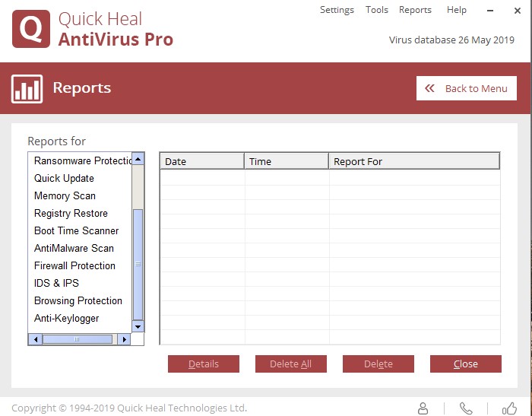Image resolution: width=532 pixels, height=416 pixels.
Task: Select AntiMalware Scan report type
Action: tap(74, 248)
